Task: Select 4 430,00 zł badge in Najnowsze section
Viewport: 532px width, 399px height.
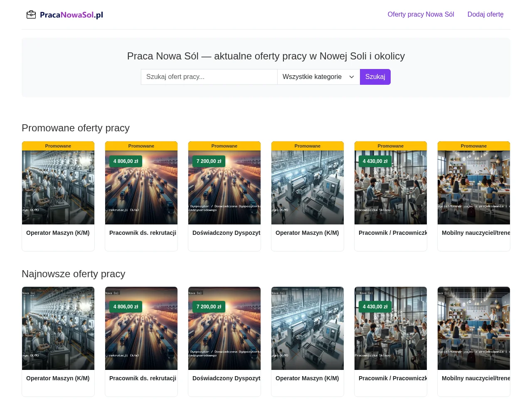Action: point(375,307)
